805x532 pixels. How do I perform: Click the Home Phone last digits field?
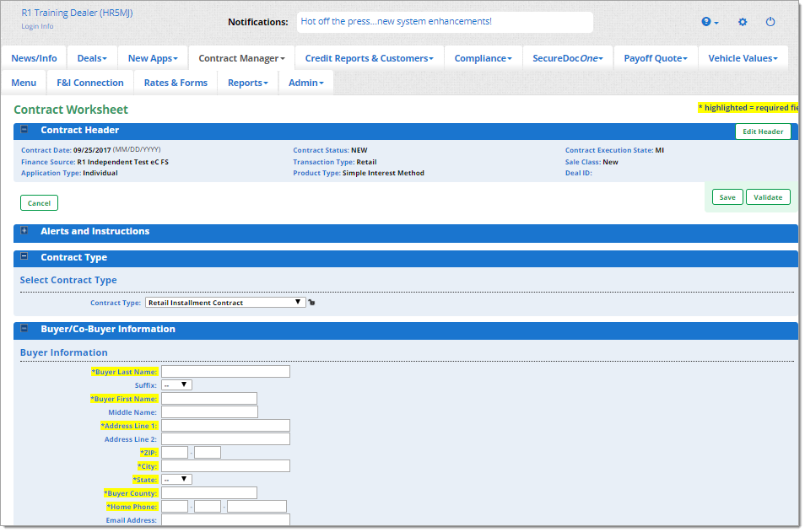pos(257,507)
